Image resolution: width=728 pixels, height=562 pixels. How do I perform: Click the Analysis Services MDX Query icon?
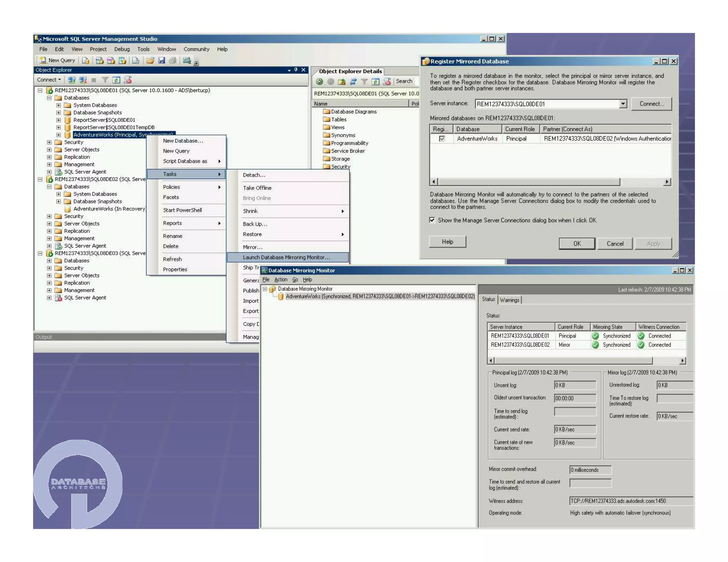click(x=100, y=60)
